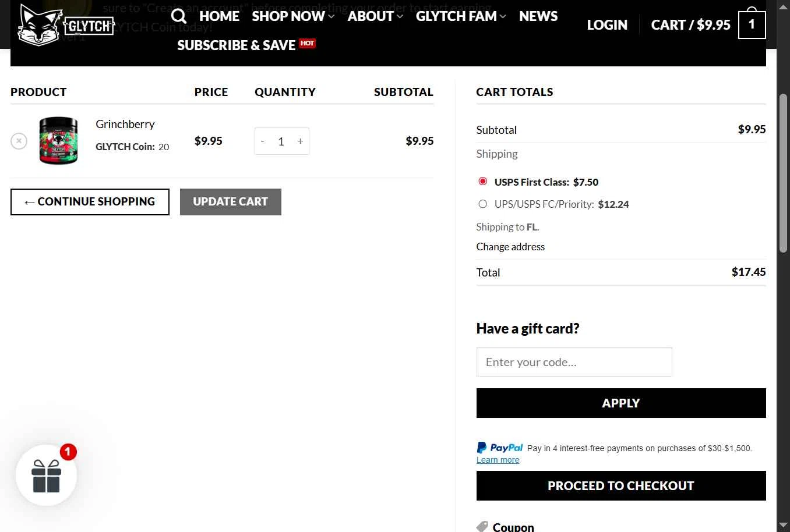Click the CART TOTALS heading
Screen dimensions: 790x532
tap(514, 92)
